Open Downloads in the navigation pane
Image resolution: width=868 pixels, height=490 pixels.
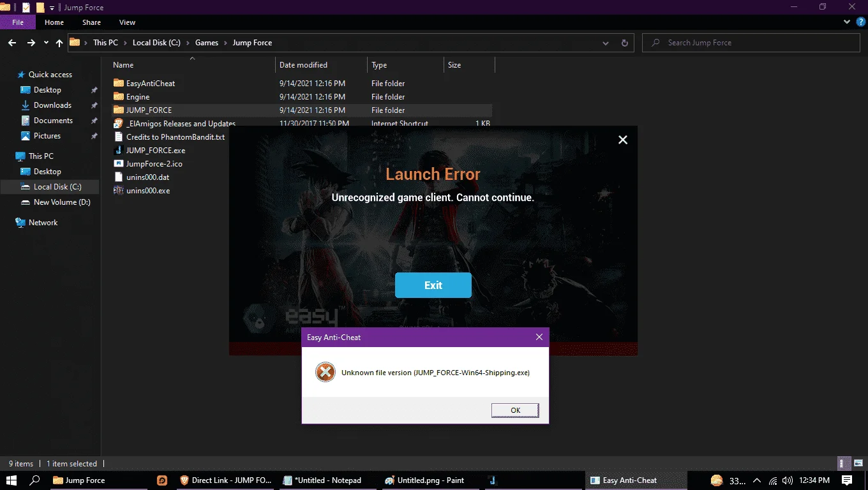coord(52,105)
